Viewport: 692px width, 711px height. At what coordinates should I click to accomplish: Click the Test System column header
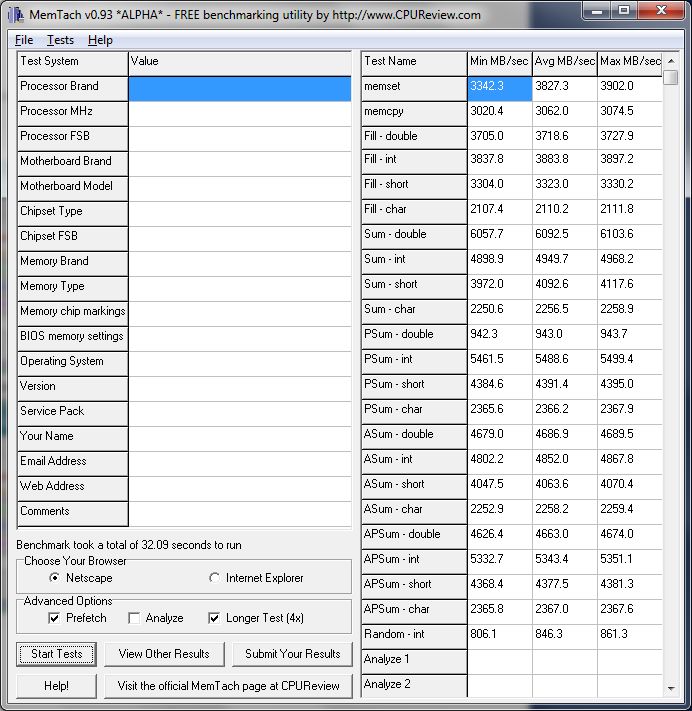click(x=73, y=63)
